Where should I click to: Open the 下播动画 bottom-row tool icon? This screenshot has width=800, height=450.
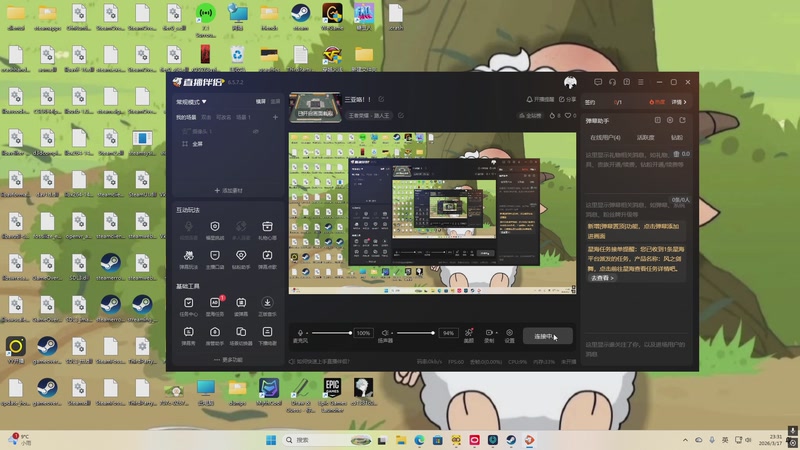tap(267, 336)
